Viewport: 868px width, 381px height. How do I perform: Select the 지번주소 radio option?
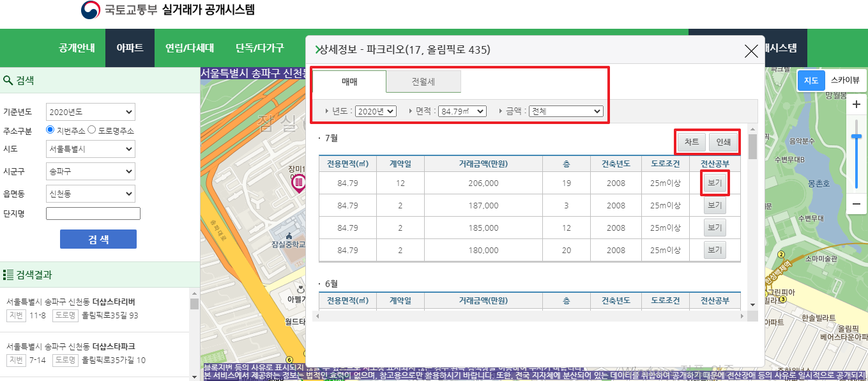tap(50, 130)
